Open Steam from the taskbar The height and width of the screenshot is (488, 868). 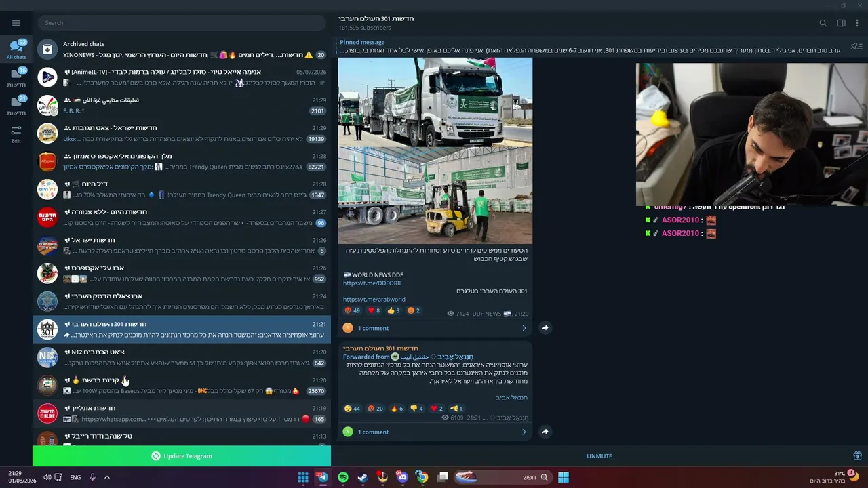[363, 477]
